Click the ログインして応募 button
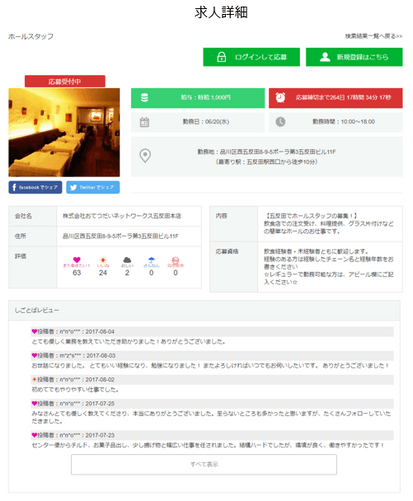The image size is (413, 501). click(x=251, y=57)
